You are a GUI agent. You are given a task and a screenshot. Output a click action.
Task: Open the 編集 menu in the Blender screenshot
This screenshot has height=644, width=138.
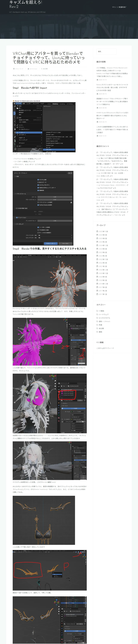(x=24, y=103)
